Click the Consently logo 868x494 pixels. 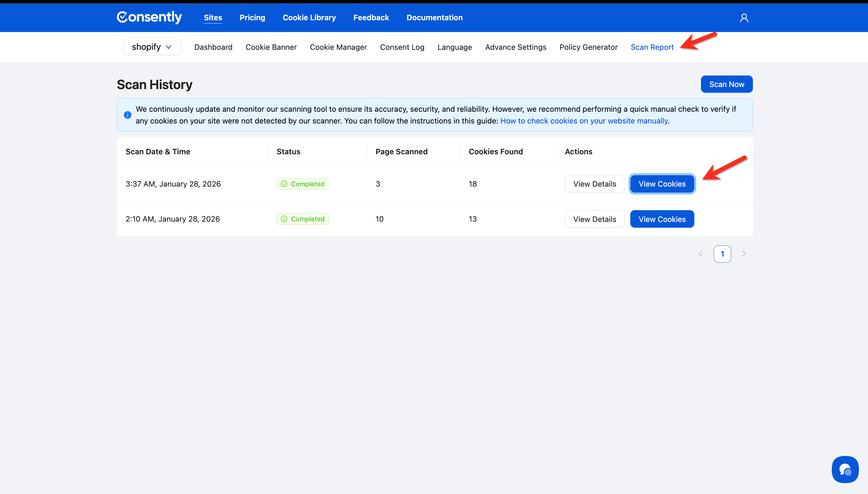(149, 17)
